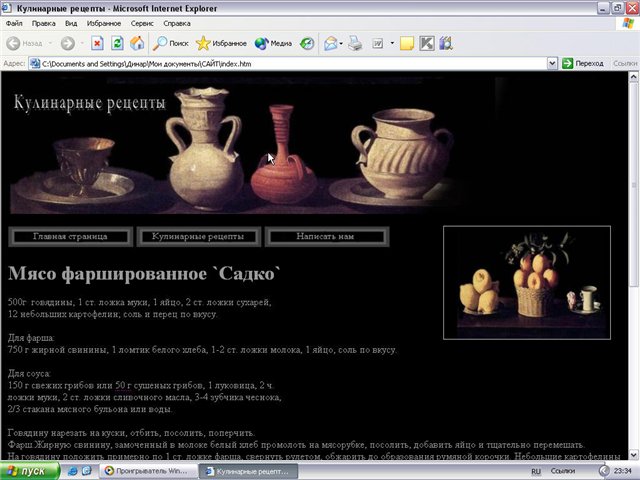
Task: Expand the address bar dropdown arrow
Action: pyautogui.click(x=552, y=63)
